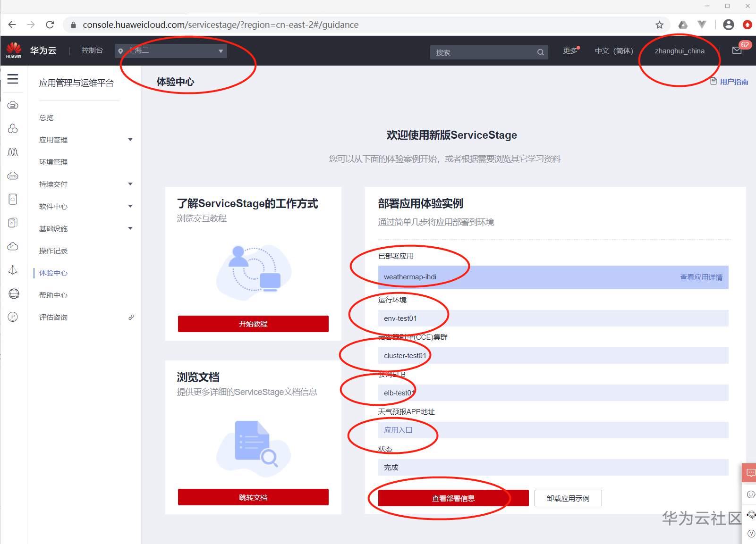Expand the 软件中心 submenu arrow

[x=130, y=206]
